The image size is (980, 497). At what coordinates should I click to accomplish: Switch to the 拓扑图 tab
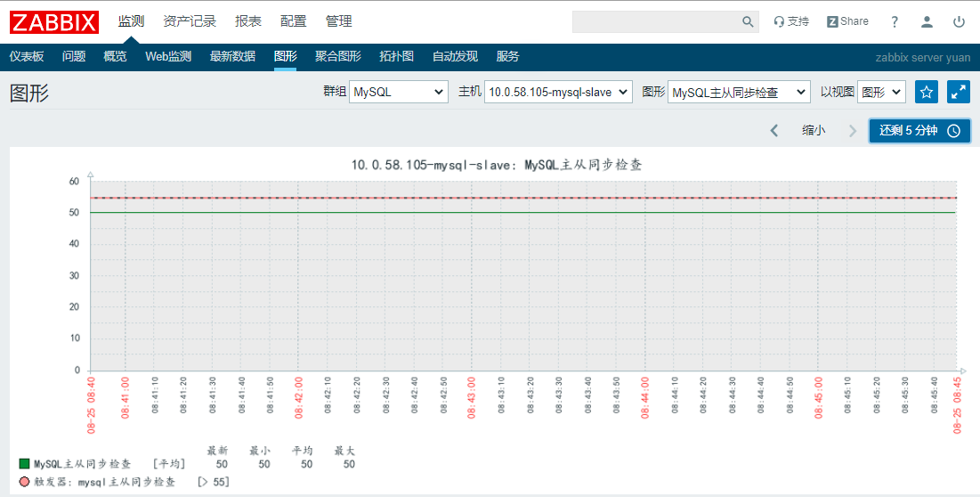pyautogui.click(x=396, y=57)
